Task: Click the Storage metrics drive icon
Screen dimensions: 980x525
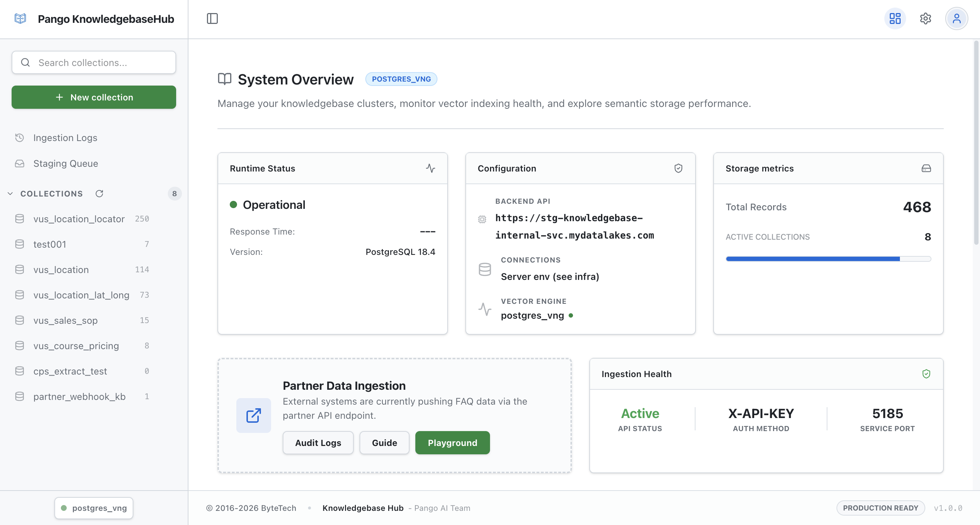Action: tap(926, 168)
